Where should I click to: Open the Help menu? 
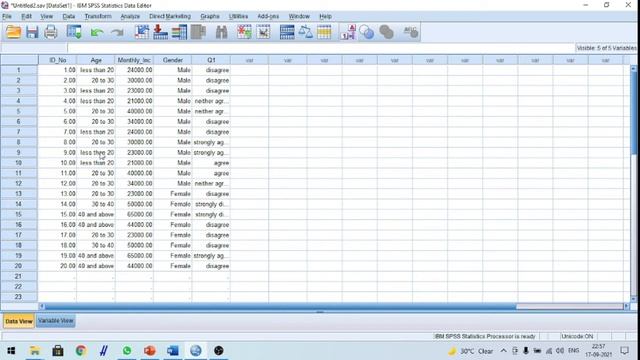pos(325,16)
